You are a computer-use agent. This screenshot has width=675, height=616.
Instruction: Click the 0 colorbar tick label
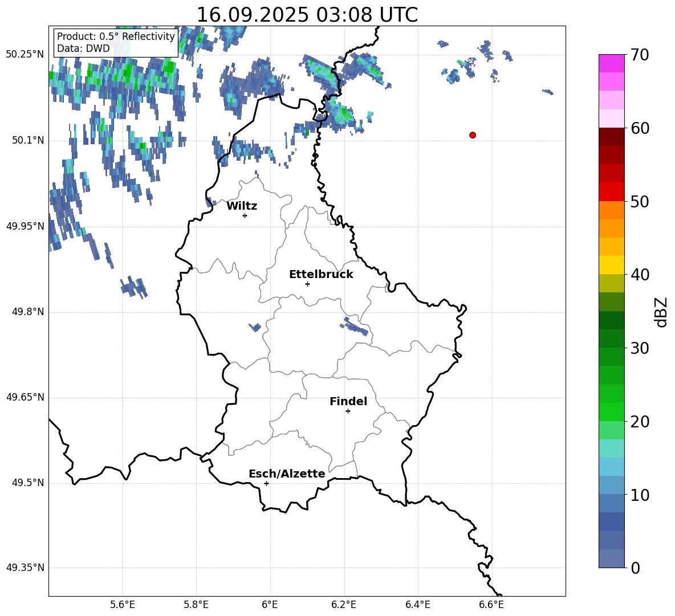click(636, 568)
